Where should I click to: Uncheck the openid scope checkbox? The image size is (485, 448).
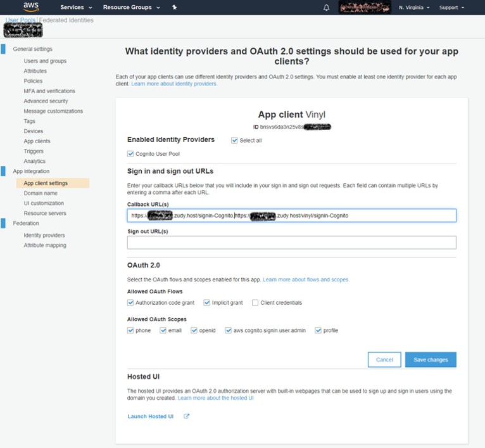[x=194, y=330]
